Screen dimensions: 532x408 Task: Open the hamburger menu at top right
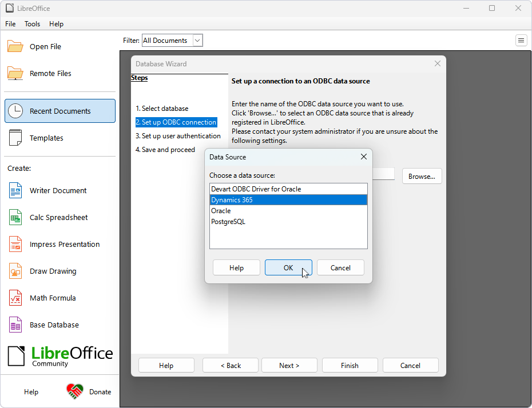(x=521, y=40)
